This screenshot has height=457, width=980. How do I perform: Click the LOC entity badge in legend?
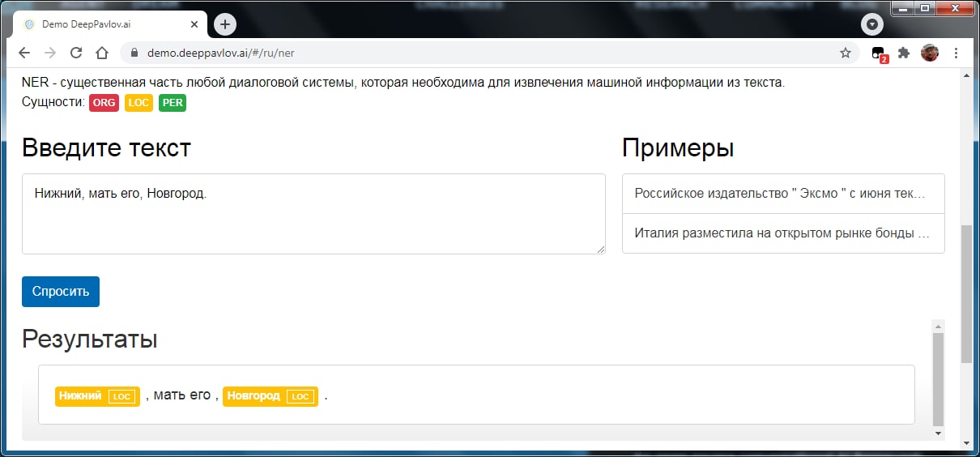coord(139,103)
